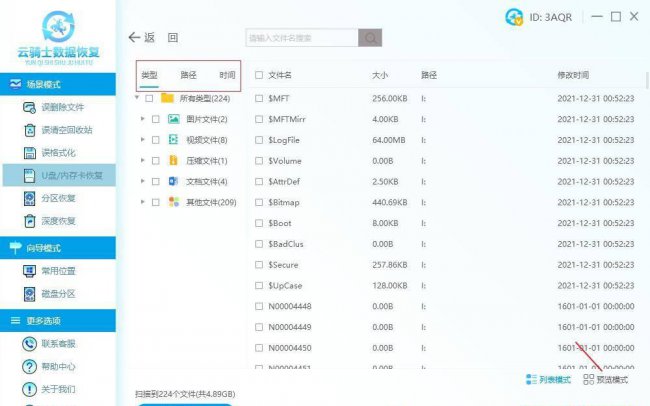The width and height of the screenshot is (650, 406).
Task: Click the ID: 3AQR label
Action: 551,17
